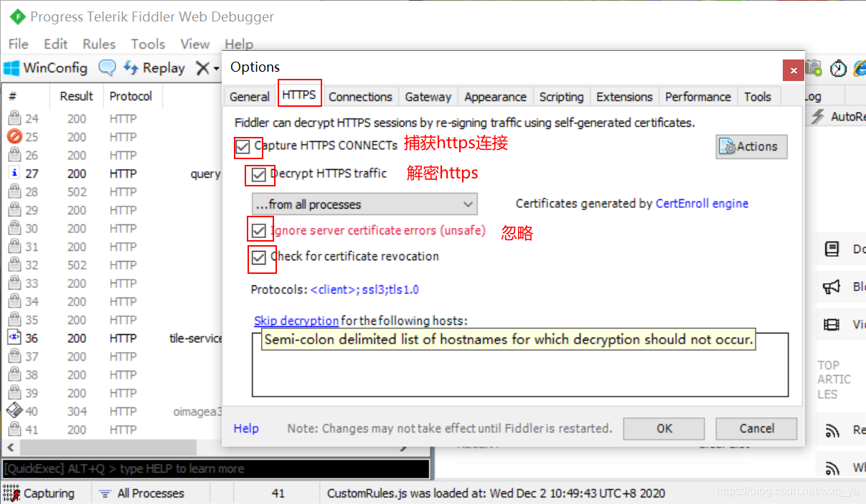Switch to the Appearance tab

[495, 97]
